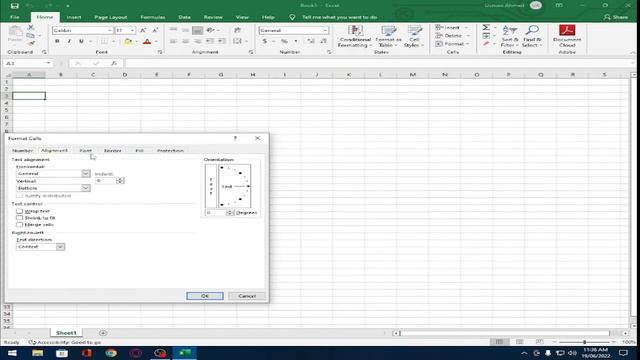Screen dimensions: 640x360
Task: Click the Accounting dollar format icon
Action: point(265,41)
